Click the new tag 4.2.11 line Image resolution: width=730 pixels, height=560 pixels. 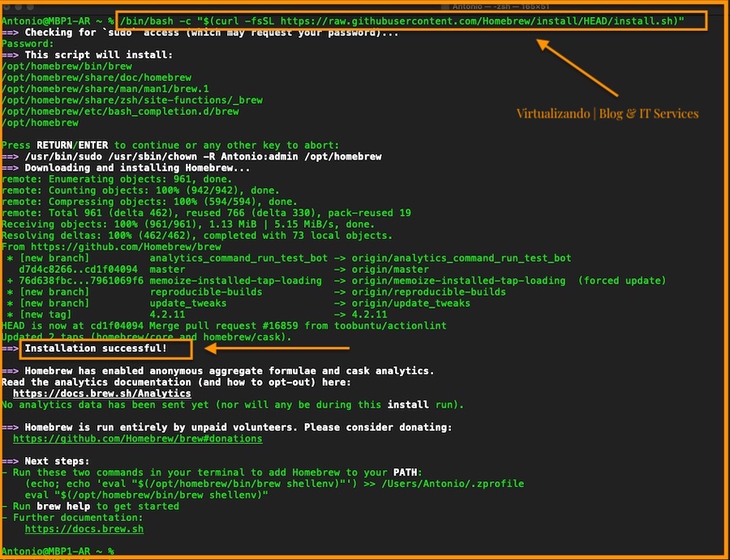[197, 314]
